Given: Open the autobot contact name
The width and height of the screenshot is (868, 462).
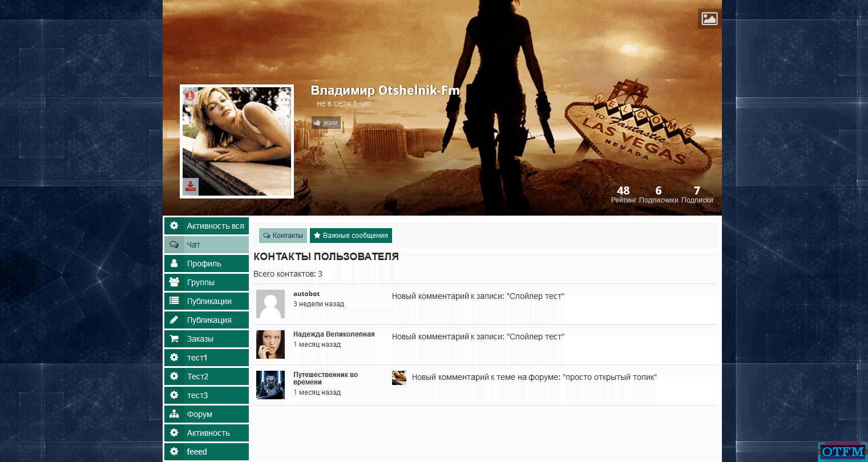Looking at the screenshot, I should [306, 294].
